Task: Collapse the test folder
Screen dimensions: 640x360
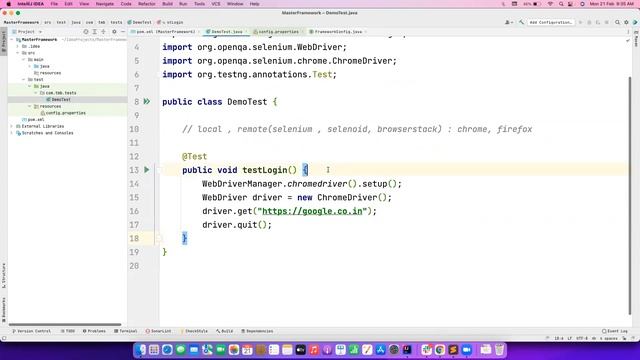Action: 24,80
